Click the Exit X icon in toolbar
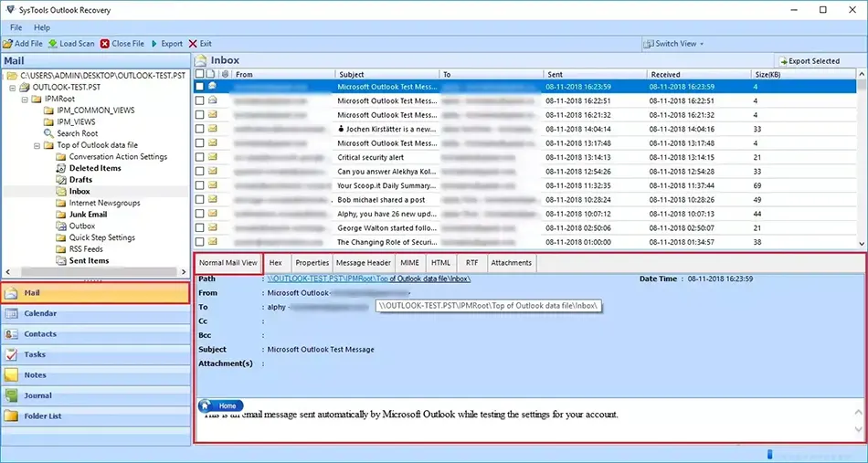The image size is (868, 463). click(x=193, y=44)
